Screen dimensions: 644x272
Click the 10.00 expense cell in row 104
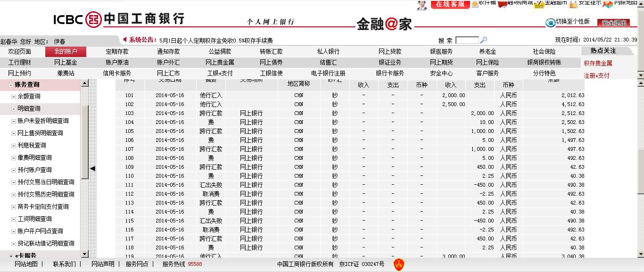tap(487, 122)
